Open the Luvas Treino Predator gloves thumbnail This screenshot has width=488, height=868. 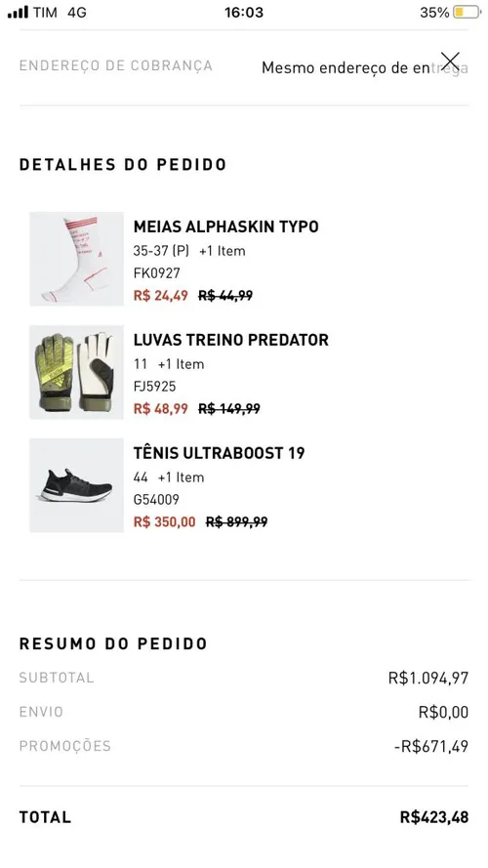(76, 372)
